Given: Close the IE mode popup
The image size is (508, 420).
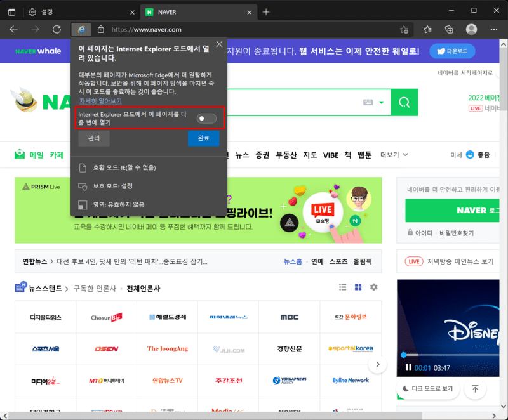Looking at the screenshot, I should 219,44.
